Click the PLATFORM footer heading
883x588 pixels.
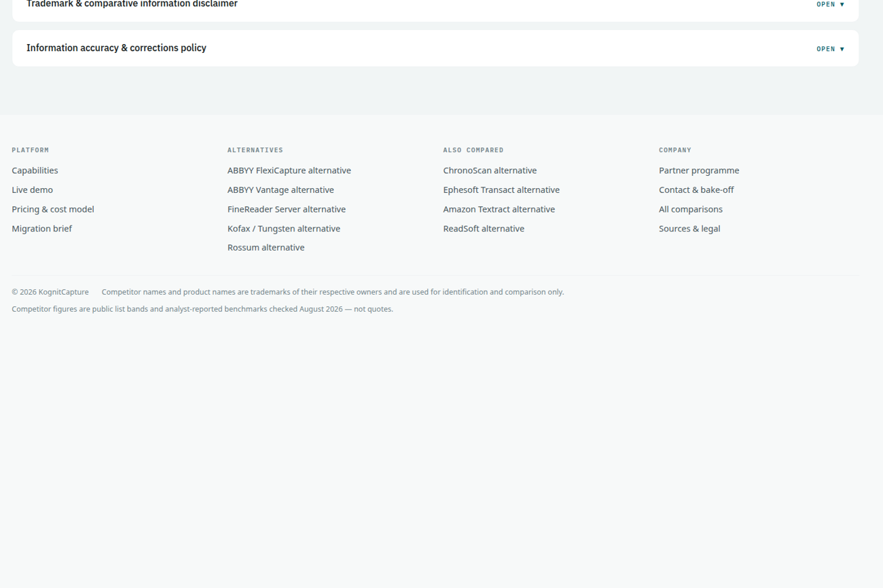31,150
